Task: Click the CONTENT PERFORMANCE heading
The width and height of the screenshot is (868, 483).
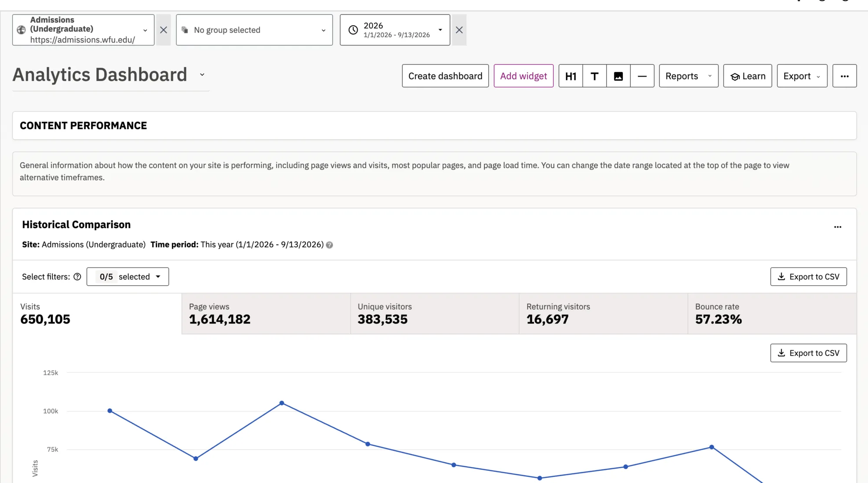Action: pyautogui.click(x=83, y=126)
